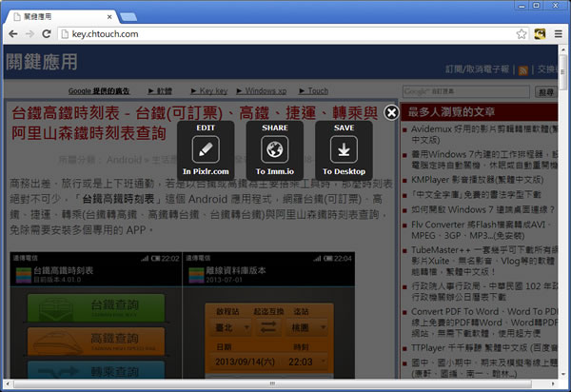Go back with the browser back arrow
Image resolution: width=571 pixels, height=392 pixels.
(x=13, y=34)
